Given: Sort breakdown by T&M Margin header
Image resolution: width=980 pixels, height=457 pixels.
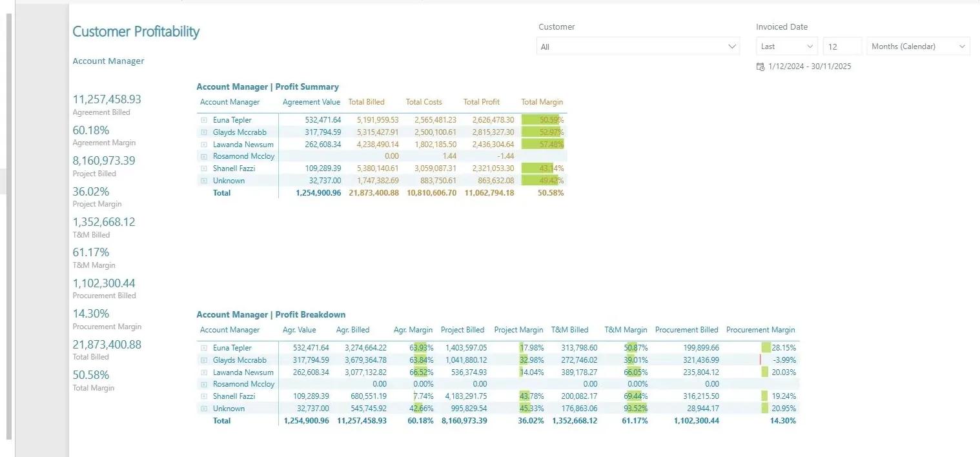Looking at the screenshot, I should pos(626,330).
